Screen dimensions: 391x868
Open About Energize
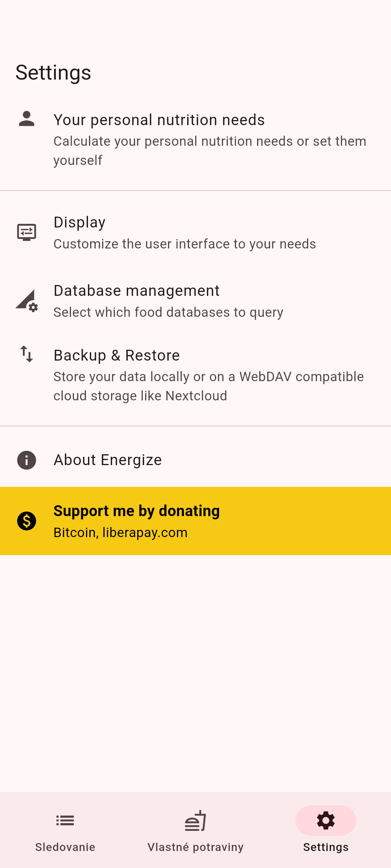point(108,460)
